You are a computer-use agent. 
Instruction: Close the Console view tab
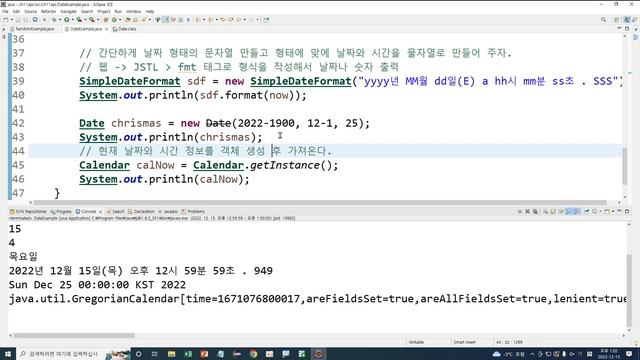click(x=100, y=211)
